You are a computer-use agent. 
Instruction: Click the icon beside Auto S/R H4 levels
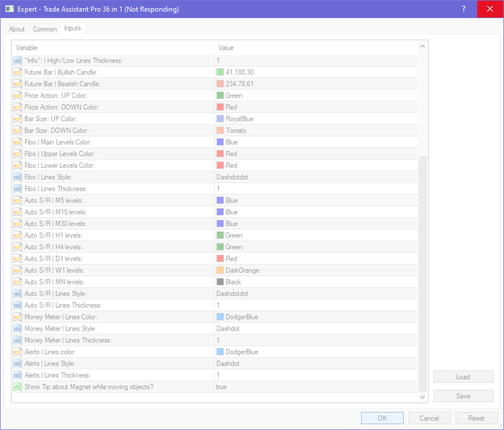[17, 247]
